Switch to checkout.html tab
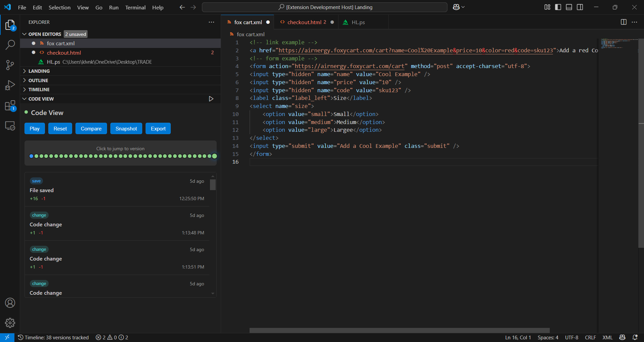 tap(307, 22)
